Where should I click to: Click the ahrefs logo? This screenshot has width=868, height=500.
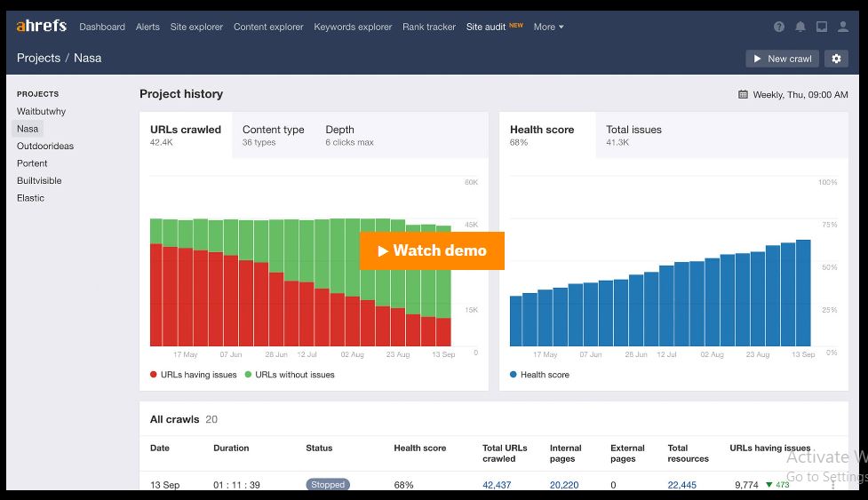42,26
